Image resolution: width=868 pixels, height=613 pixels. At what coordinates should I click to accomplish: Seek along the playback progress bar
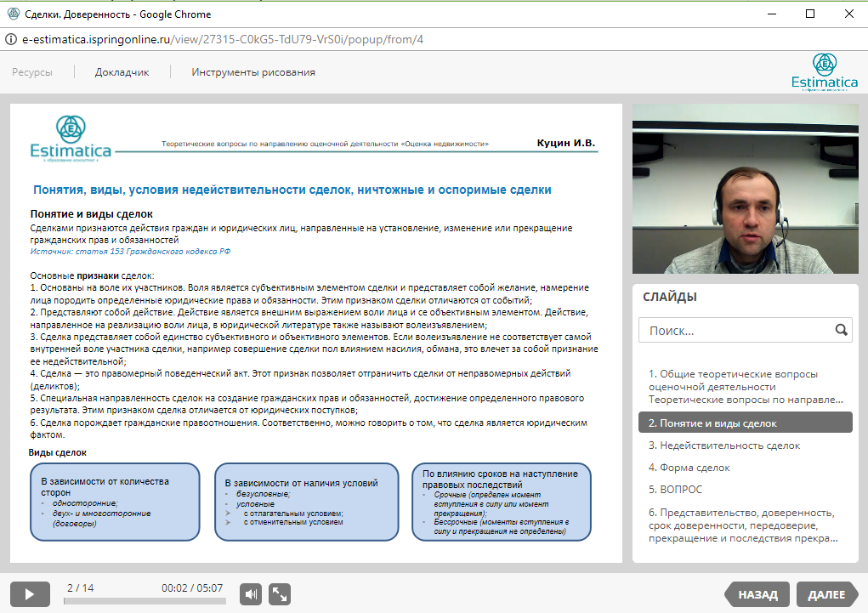pos(145,601)
